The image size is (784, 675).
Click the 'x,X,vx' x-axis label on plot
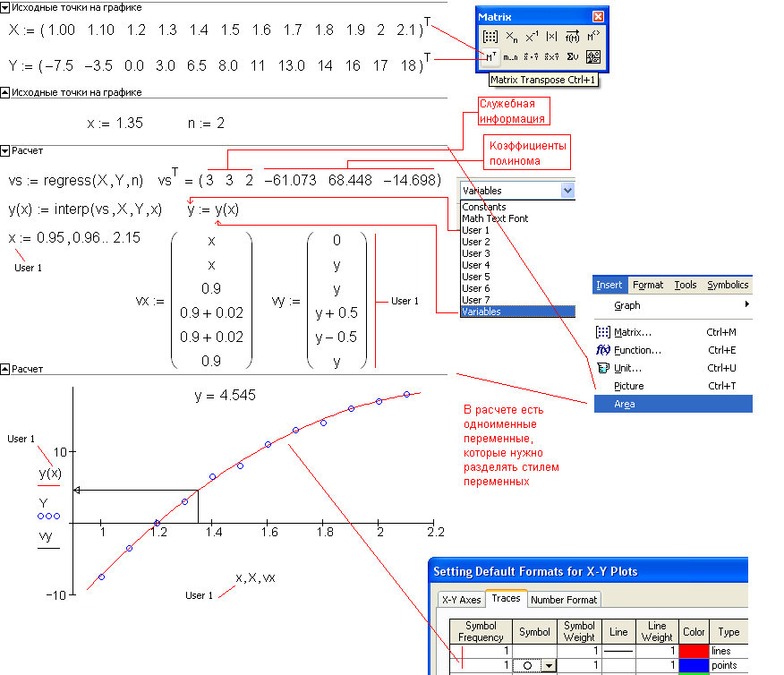pos(255,578)
